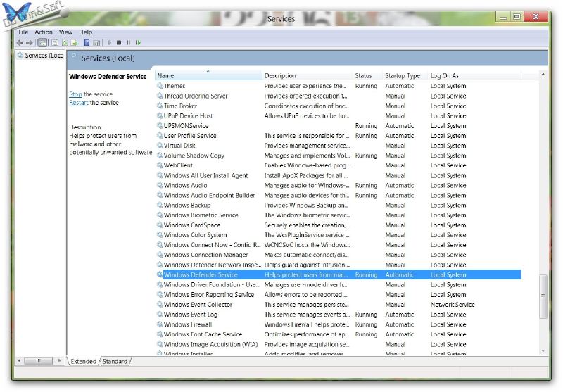Screen dimensions: 563x392
Task: Sort by the Name column header
Action: coord(208,76)
